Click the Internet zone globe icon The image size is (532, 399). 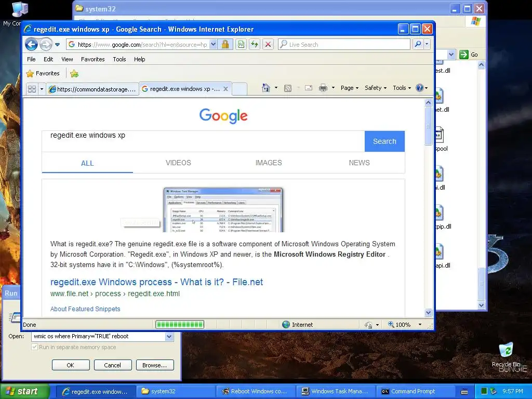pyautogui.click(x=286, y=325)
